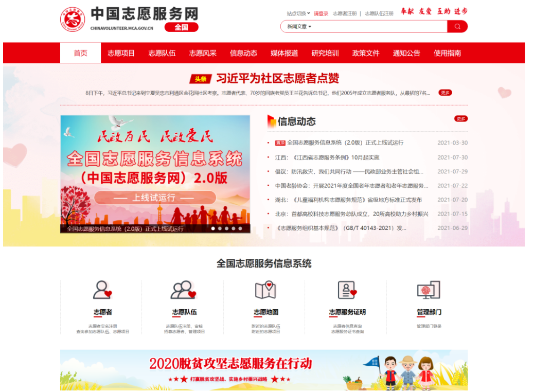Click the 志愿者注册 link
534x392 pixels.
(x=345, y=13)
